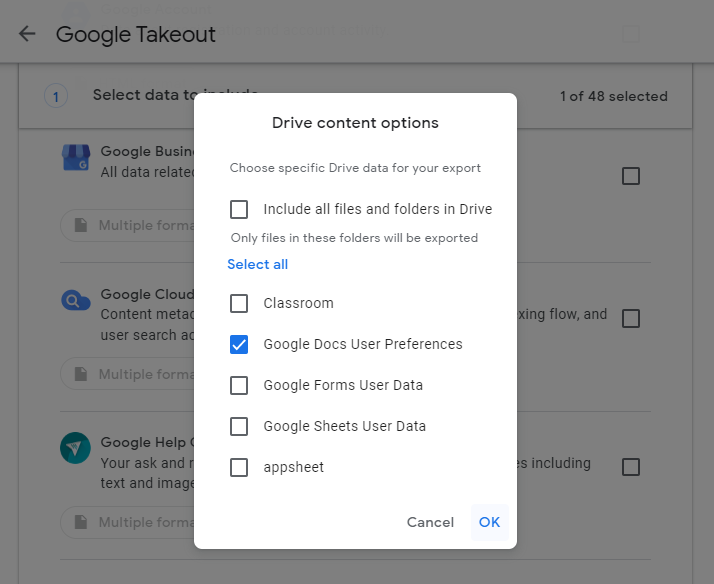
Task: Open Multiple formats under Google Cloud Search
Action: point(128,374)
